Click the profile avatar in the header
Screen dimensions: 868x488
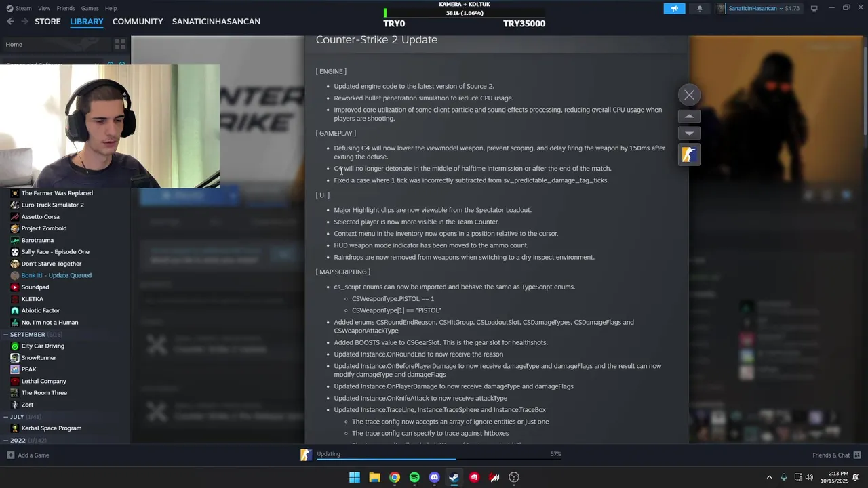coord(721,8)
